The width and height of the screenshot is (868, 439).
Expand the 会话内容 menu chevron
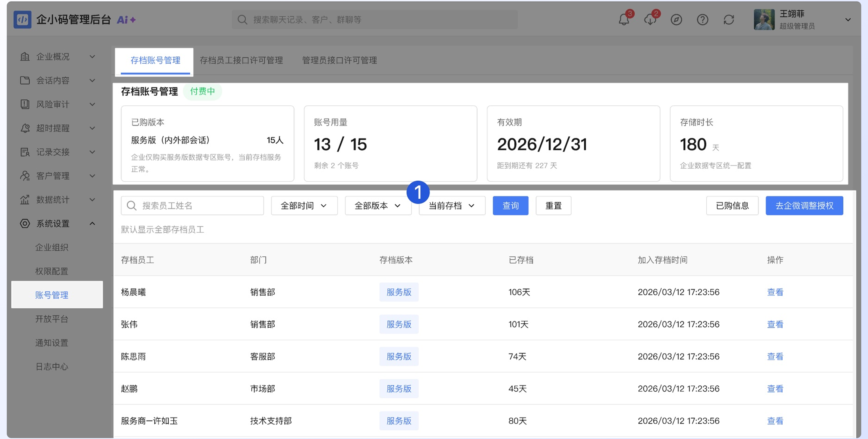[92, 80]
